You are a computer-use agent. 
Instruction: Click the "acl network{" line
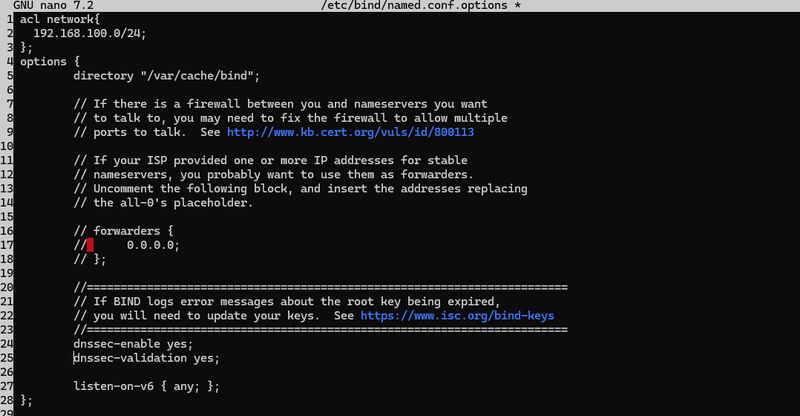click(61, 19)
